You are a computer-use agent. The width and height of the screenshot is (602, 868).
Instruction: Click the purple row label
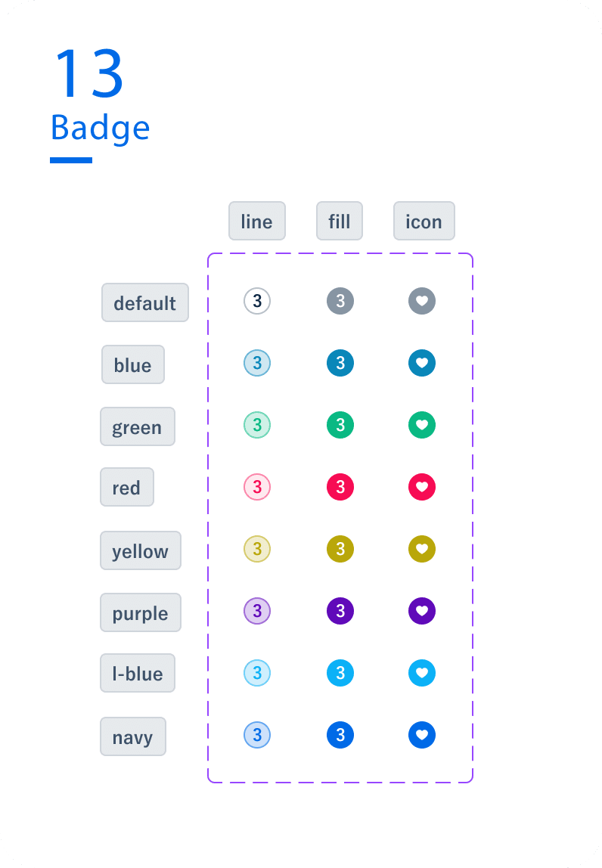pyautogui.click(x=140, y=612)
